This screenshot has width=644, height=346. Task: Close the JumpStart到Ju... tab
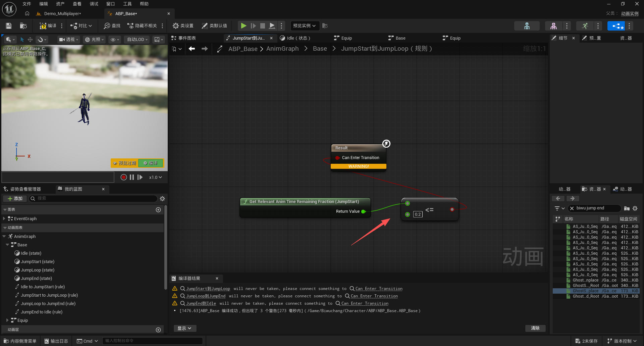271,38
